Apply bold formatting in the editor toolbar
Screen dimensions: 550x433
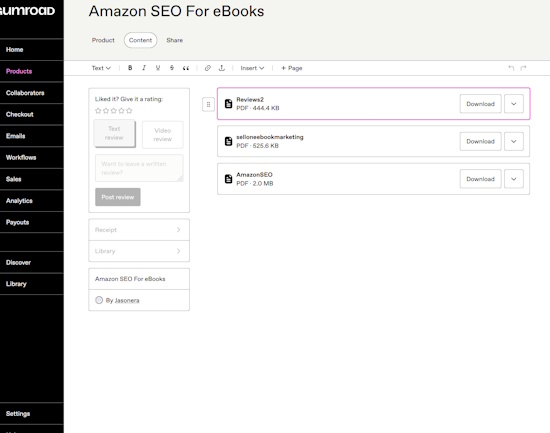tap(130, 68)
